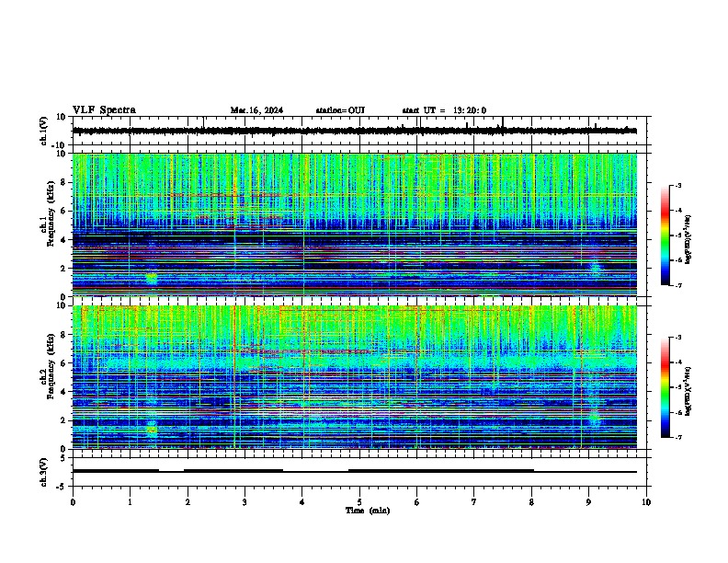The width and height of the screenshot is (728, 563).
Task: Click the date text "Mar.16, 2024"
Action: [x=256, y=110]
